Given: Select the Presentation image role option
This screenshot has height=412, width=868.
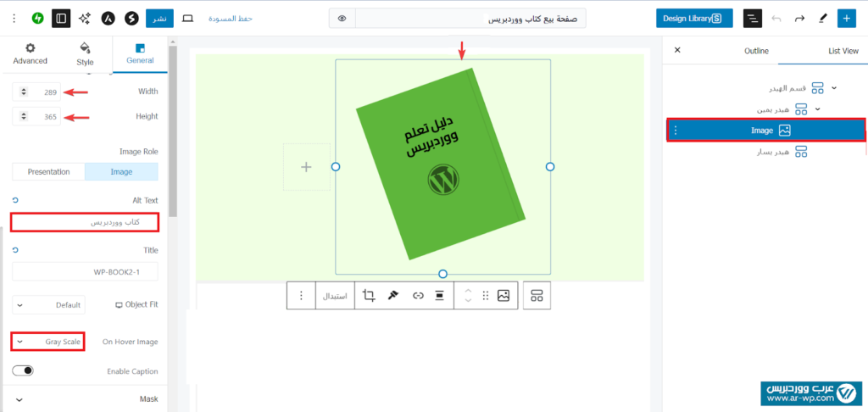Looking at the screenshot, I should [48, 171].
